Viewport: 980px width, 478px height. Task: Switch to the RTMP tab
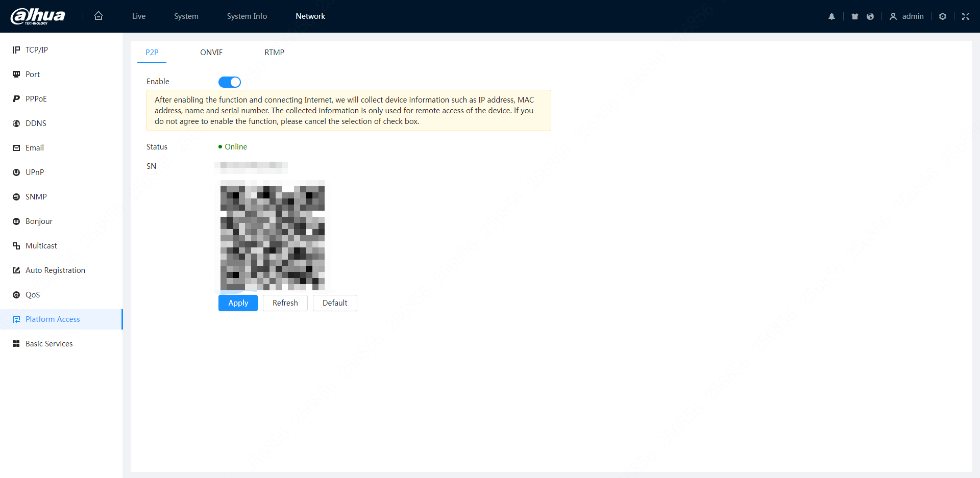[x=274, y=53]
